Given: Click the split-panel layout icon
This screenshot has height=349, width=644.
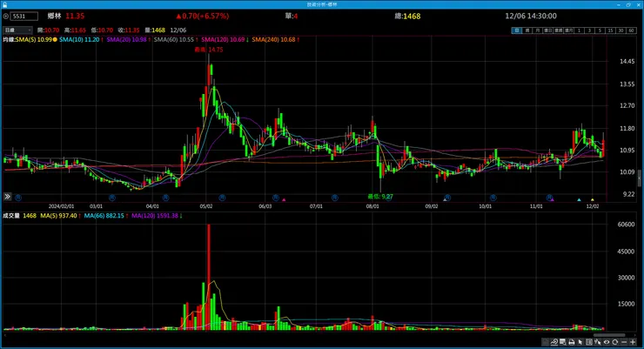Looking at the screenshot, I should pyautogui.click(x=589, y=342).
